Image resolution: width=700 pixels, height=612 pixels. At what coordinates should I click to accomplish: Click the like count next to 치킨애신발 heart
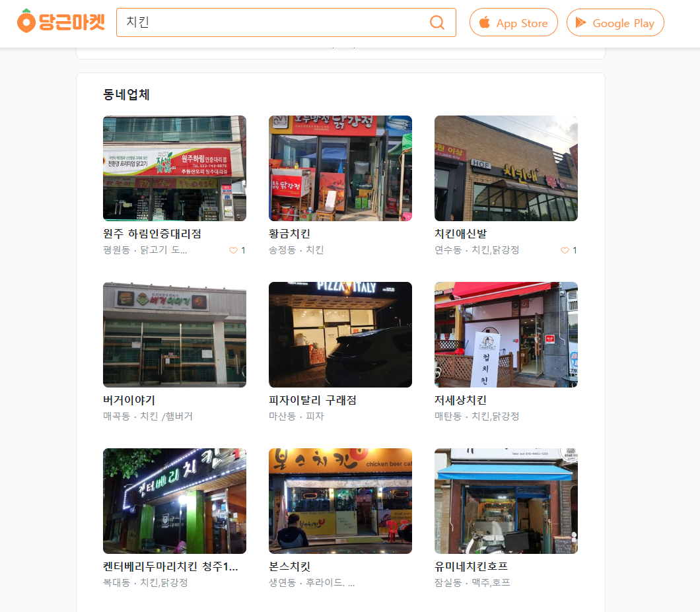(x=575, y=250)
